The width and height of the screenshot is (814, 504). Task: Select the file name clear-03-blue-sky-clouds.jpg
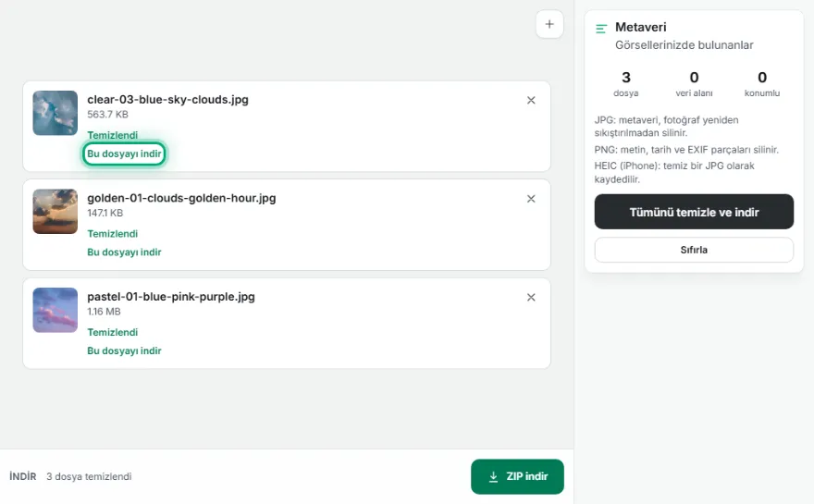point(167,100)
